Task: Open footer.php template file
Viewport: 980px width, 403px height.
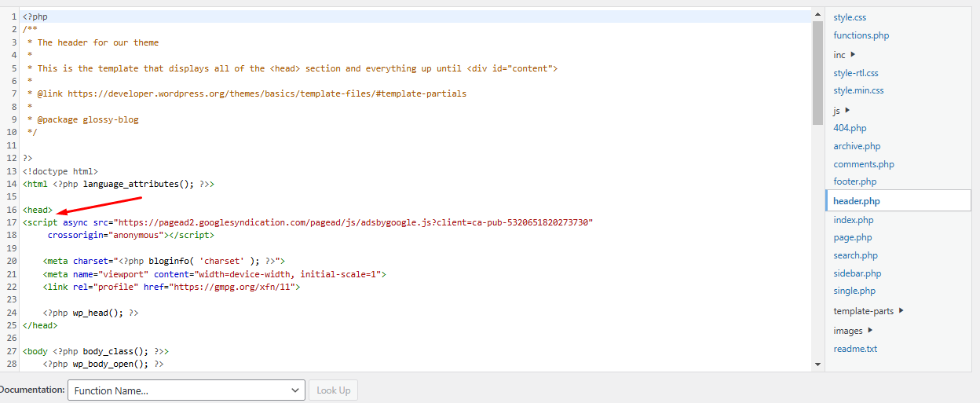Action: point(854,181)
